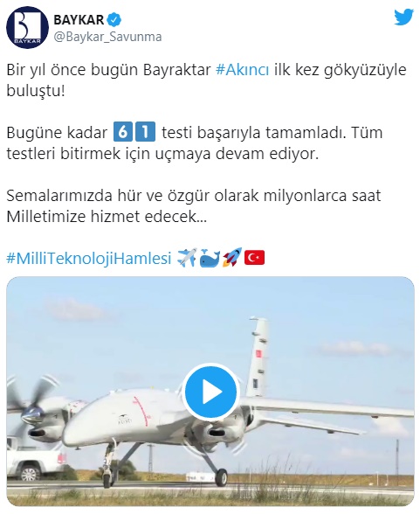Click the rocket emoji
Viewport: 420px width, 514px height.
(x=232, y=257)
